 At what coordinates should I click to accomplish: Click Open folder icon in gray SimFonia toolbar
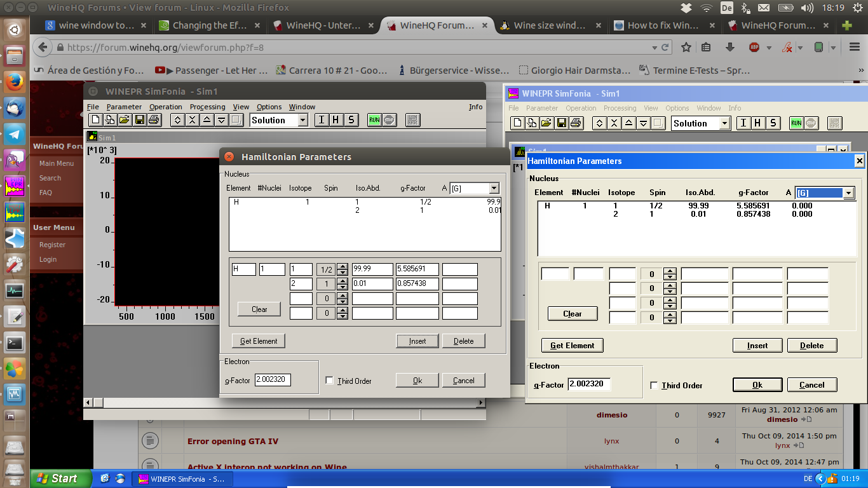pyautogui.click(x=124, y=120)
